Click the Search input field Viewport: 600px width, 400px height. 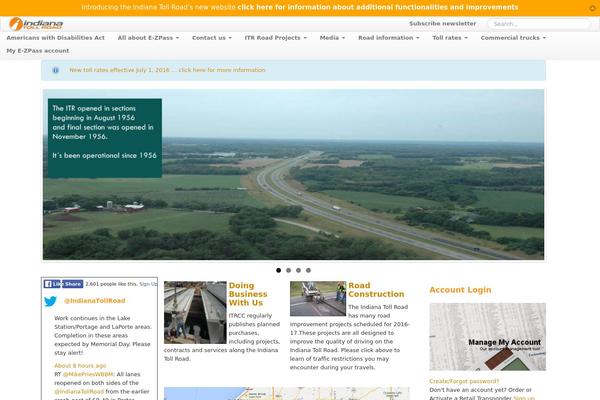tap(539, 24)
